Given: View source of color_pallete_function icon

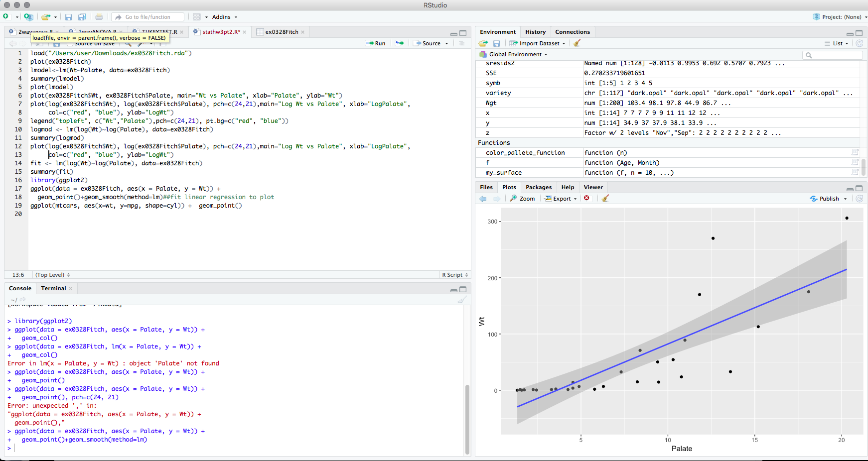Looking at the screenshot, I should [x=855, y=152].
